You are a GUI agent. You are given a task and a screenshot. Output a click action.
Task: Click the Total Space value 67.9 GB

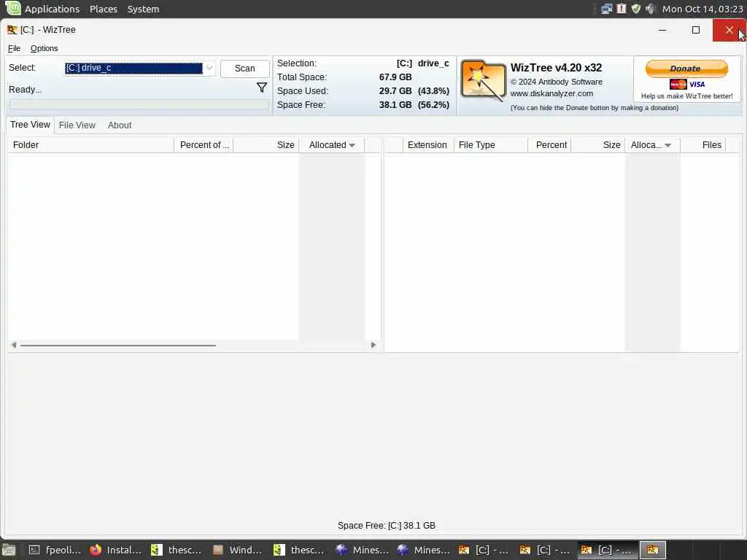(395, 77)
